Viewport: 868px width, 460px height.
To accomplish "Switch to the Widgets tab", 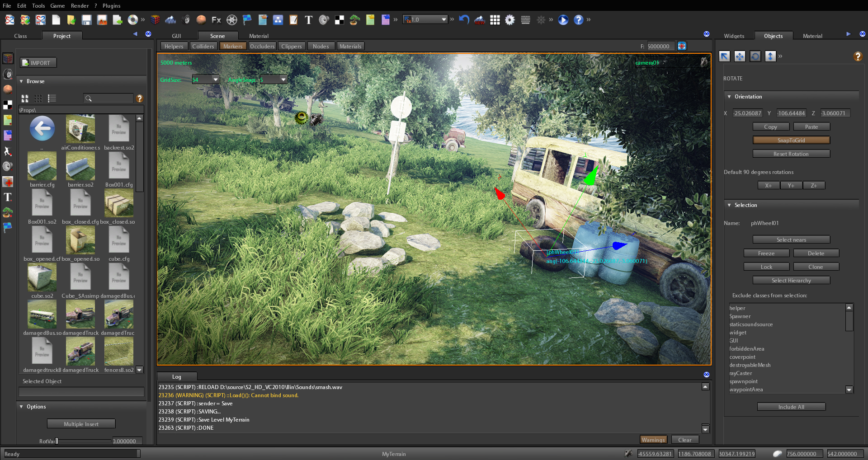I will click(734, 36).
